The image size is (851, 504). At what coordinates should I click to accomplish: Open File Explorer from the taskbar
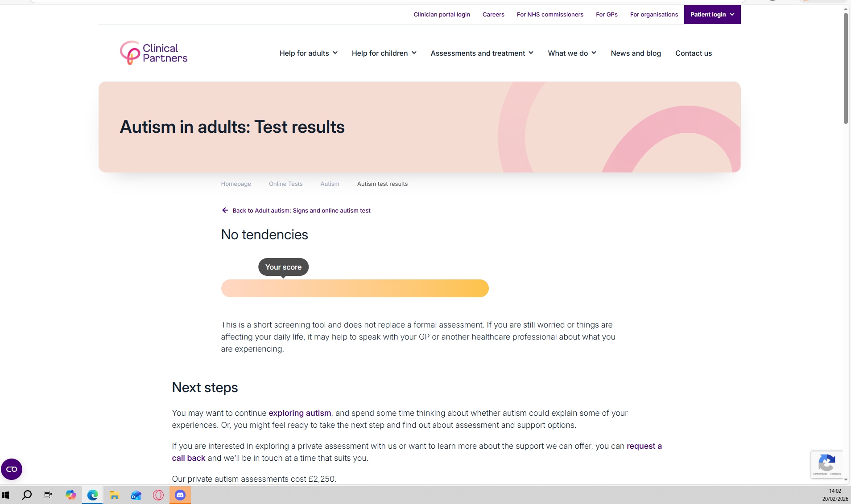coord(114,495)
